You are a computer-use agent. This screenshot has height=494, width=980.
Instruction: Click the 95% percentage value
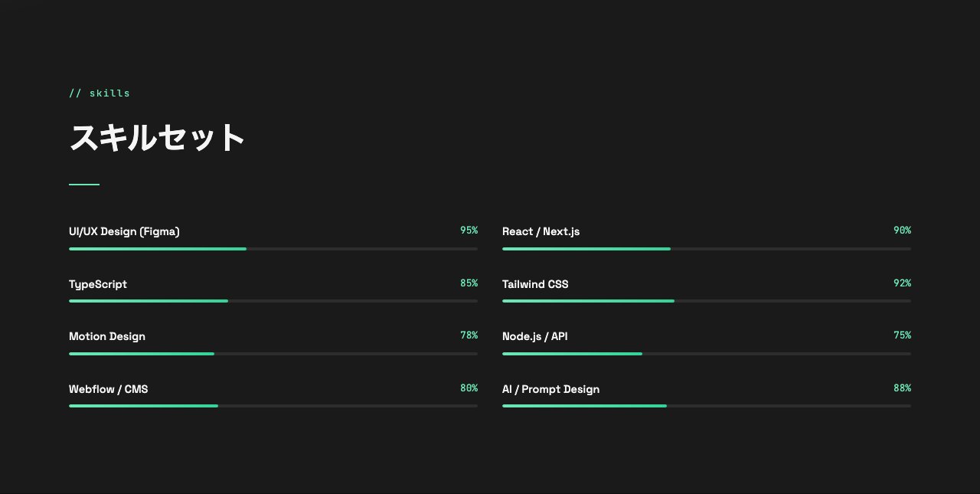469,231
